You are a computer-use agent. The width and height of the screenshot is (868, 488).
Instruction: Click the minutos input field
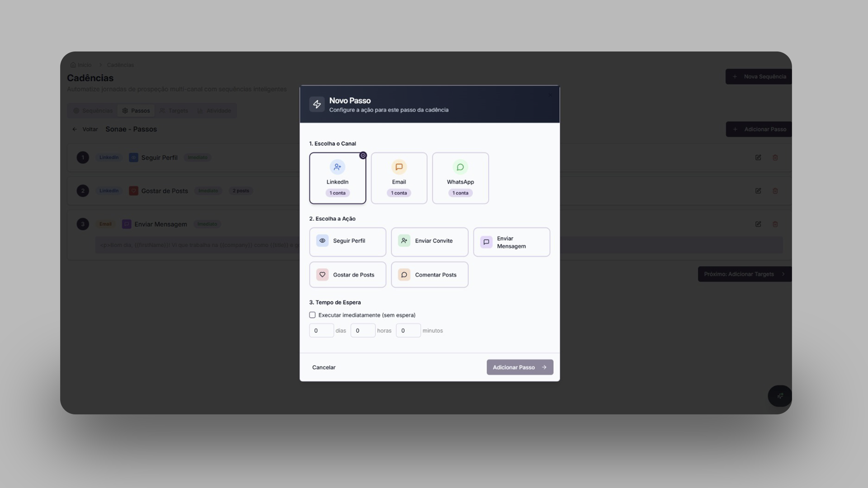(408, 331)
